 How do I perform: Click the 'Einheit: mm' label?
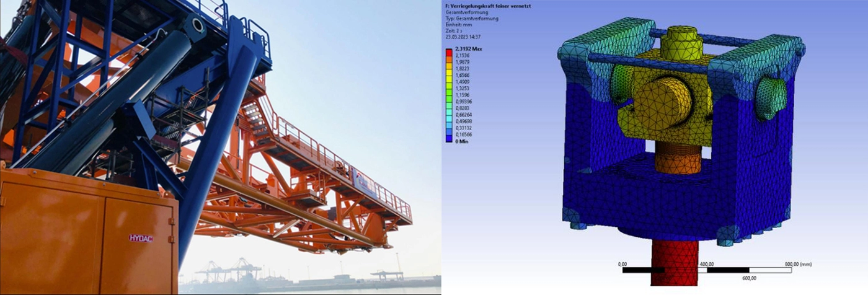tap(459, 24)
